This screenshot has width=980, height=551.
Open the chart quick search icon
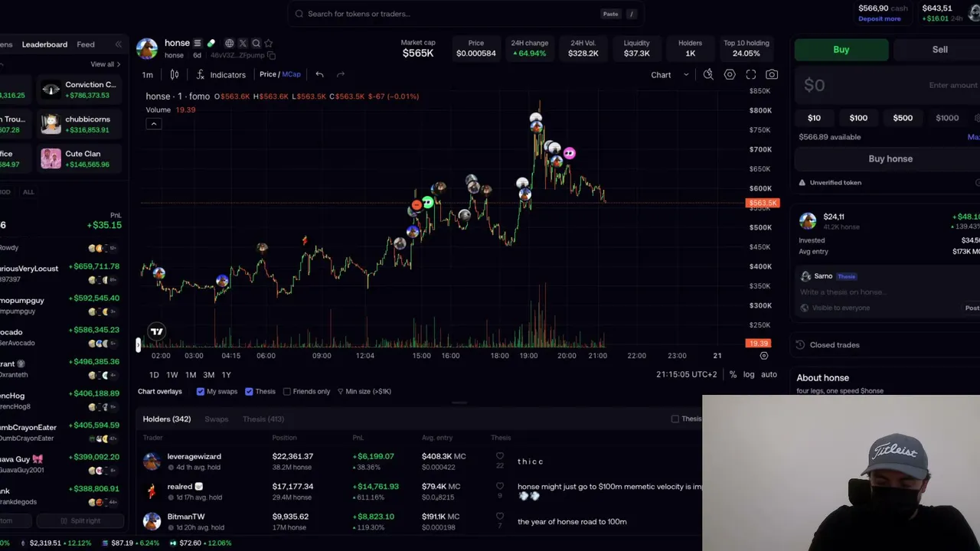[708, 74]
